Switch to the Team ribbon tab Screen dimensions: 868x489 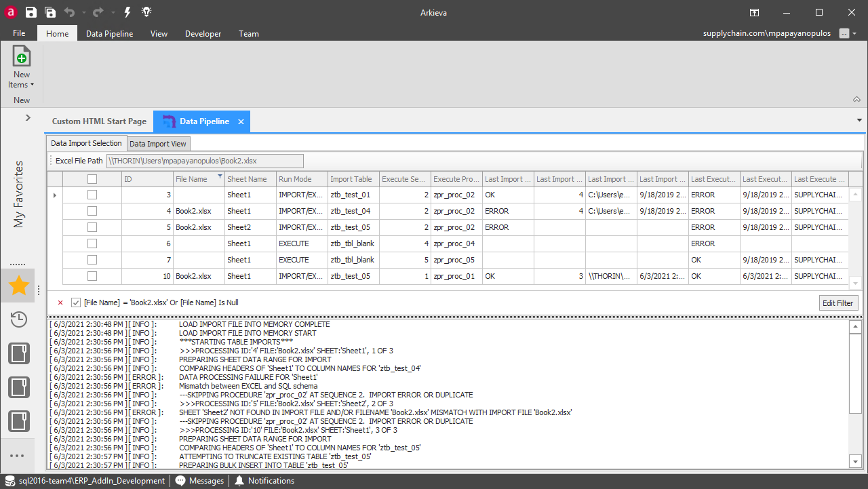[x=248, y=33]
